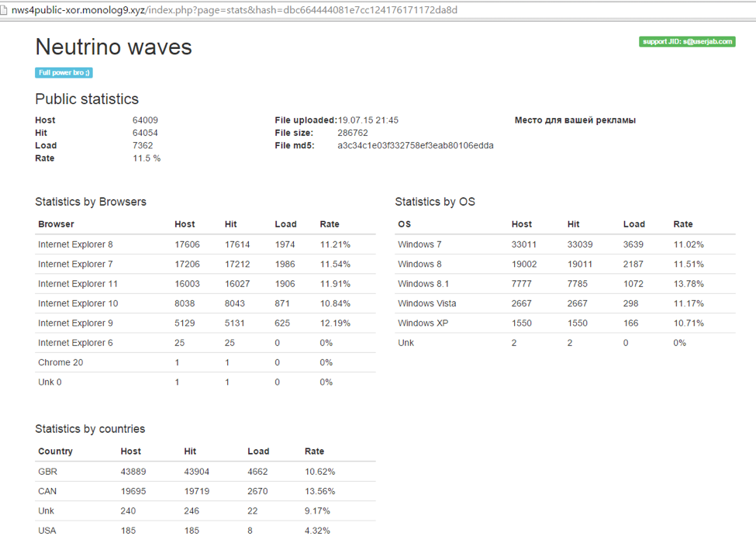Click the 'OS' column header

[x=405, y=224]
